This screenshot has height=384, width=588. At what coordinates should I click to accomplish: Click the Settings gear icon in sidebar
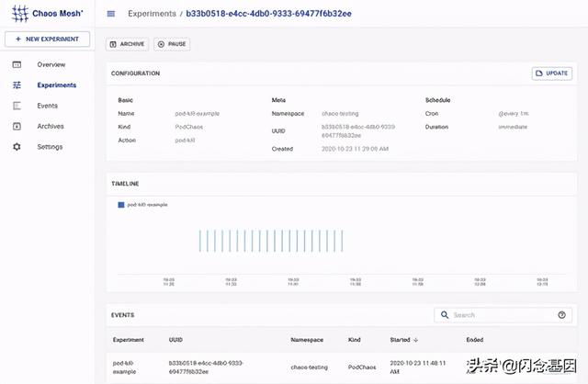(x=17, y=147)
